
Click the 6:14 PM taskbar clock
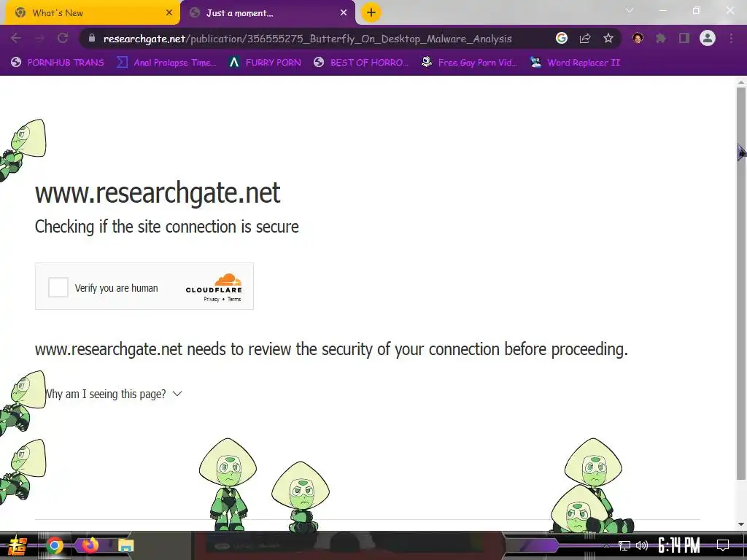679,545
